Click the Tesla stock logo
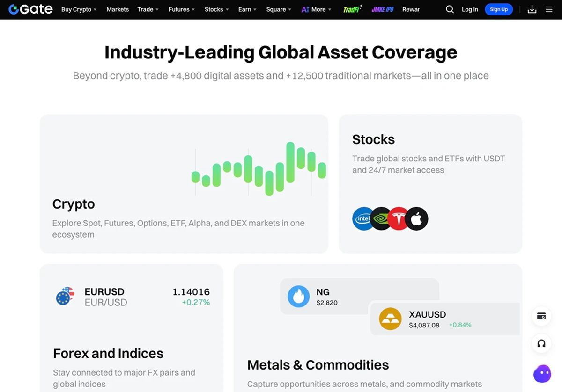Image resolution: width=562 pixels, height=392 pixels. click(x=399, y=218)
